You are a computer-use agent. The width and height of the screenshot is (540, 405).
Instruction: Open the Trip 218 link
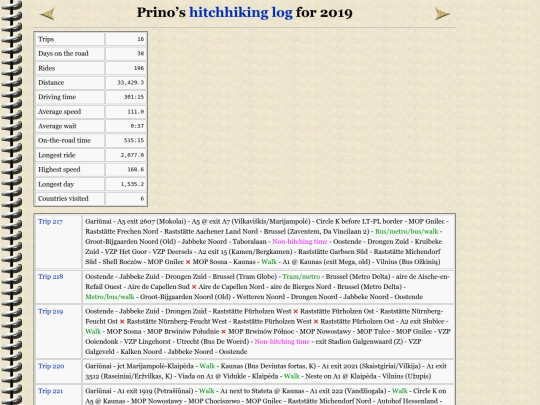(x=51, y=277)
